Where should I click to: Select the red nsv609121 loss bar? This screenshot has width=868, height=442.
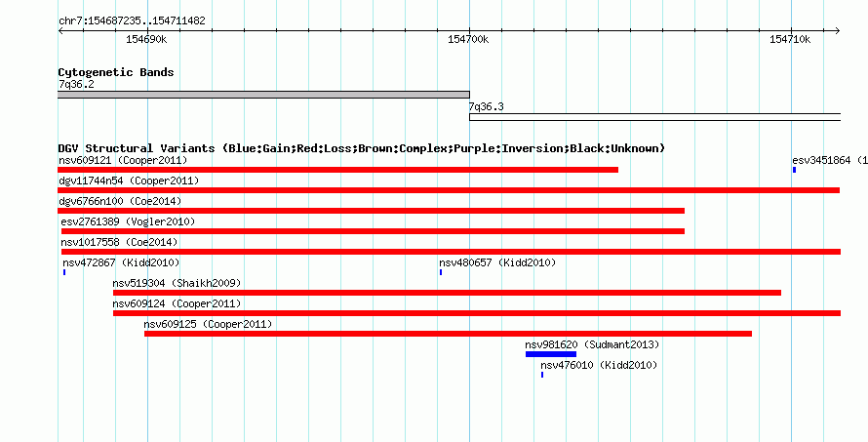pyautogui.click(x=337, y=170)
